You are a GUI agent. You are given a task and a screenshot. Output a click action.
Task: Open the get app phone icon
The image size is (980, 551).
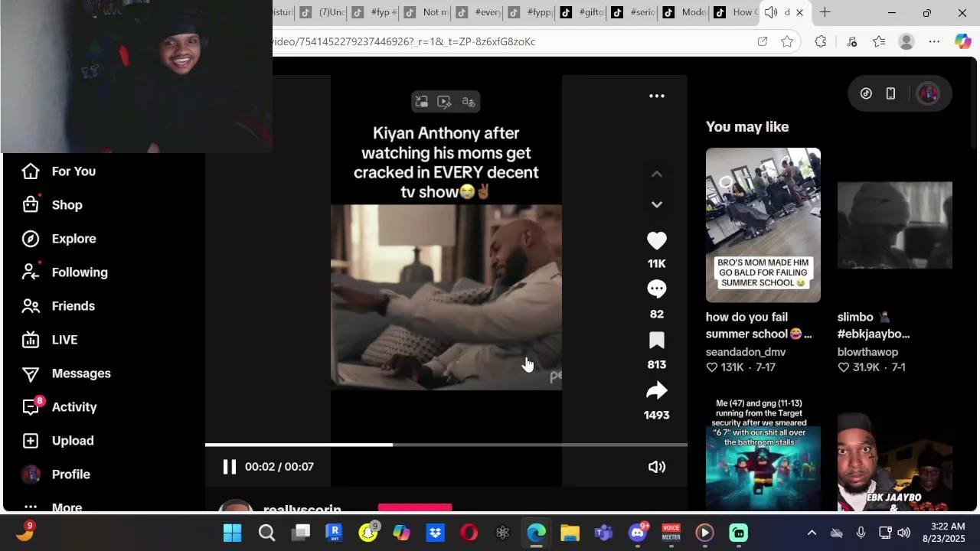[x=890, y=93]
